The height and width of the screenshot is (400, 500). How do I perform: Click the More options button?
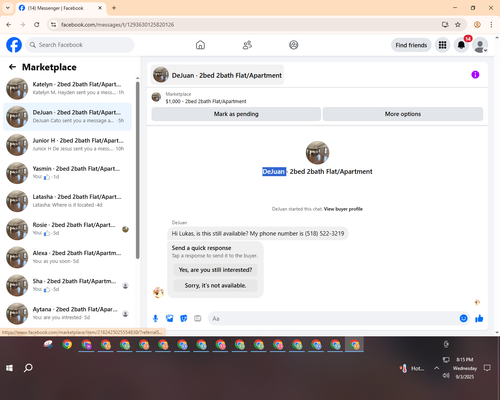tap(403, 114)
